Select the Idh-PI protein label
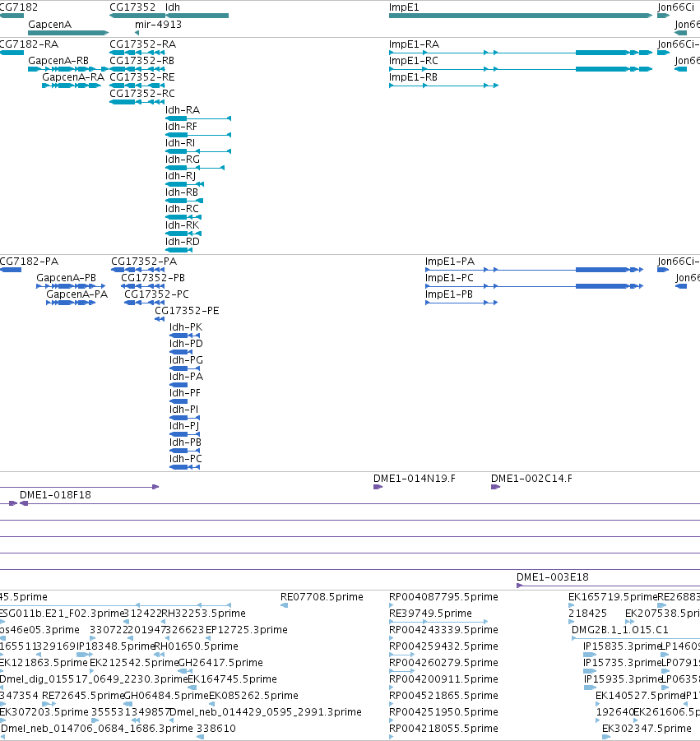This screenshot has width=700, height=741. [x=184, y=410]
